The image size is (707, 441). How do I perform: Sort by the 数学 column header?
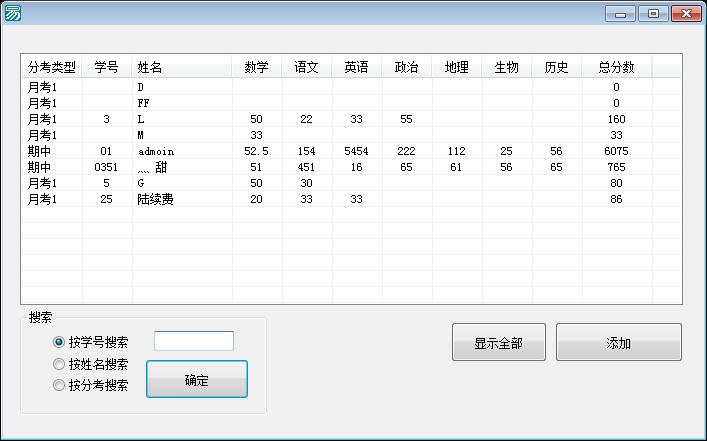(257, 67)
